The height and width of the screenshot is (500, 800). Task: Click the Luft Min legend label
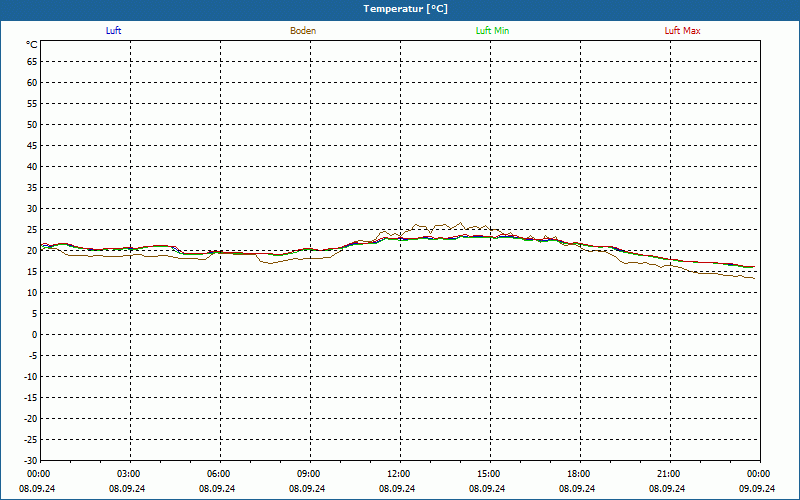[492, 31]
